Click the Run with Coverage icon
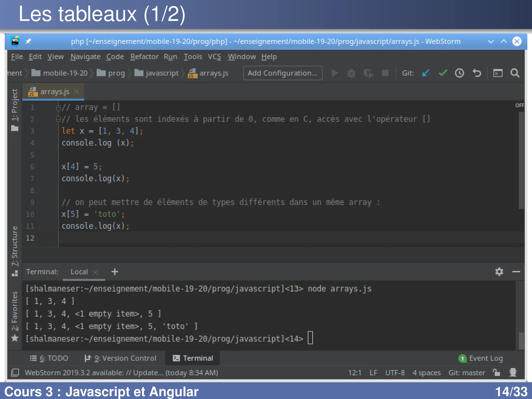This screenshot has width=532, height=399. pyautogui.click(x=368, y=73)
